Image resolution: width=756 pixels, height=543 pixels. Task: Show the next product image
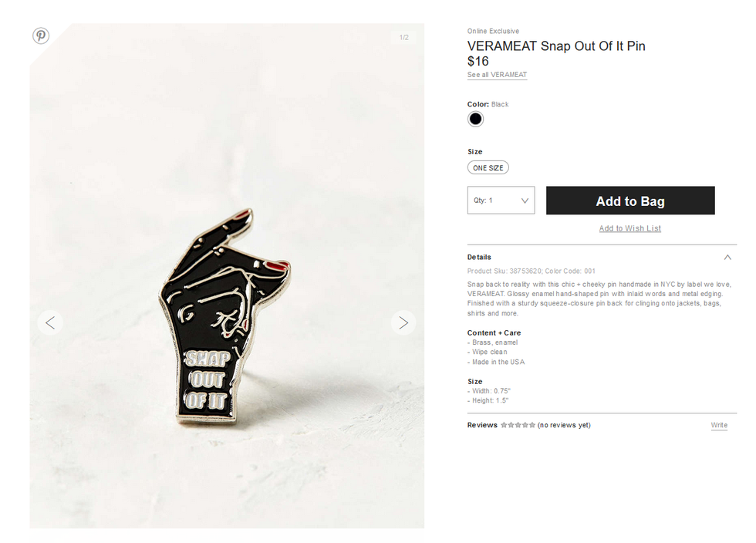coord(403,322)
